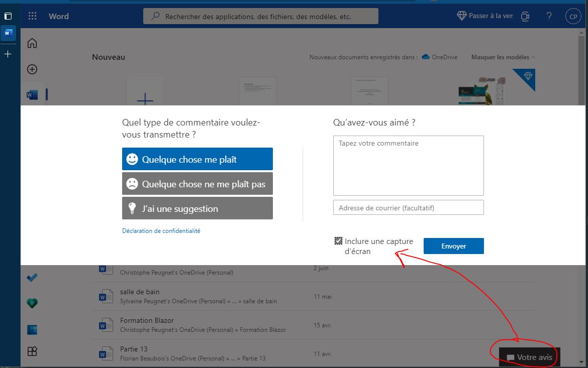Click the vertical page scrollbar
Screen dimensions: 588x368
581,71
